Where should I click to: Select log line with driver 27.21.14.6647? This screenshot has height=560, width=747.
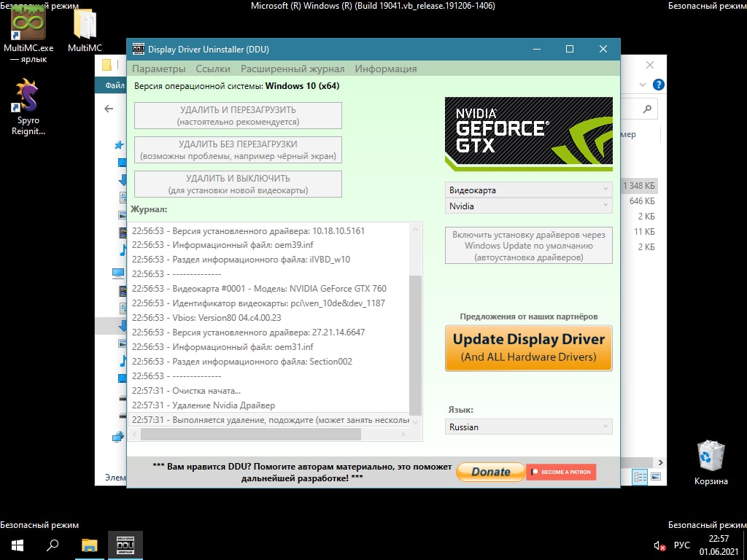(x=268, y=332)
